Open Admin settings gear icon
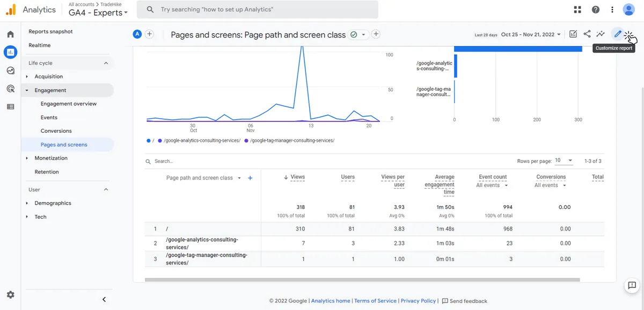The image size is (644, 310). coord(10,295)
